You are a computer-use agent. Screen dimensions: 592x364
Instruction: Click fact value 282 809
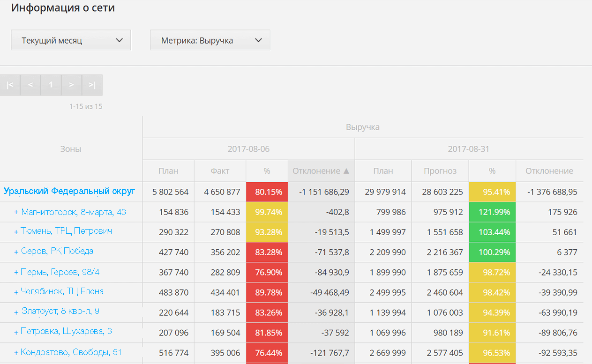coord(225,272)
